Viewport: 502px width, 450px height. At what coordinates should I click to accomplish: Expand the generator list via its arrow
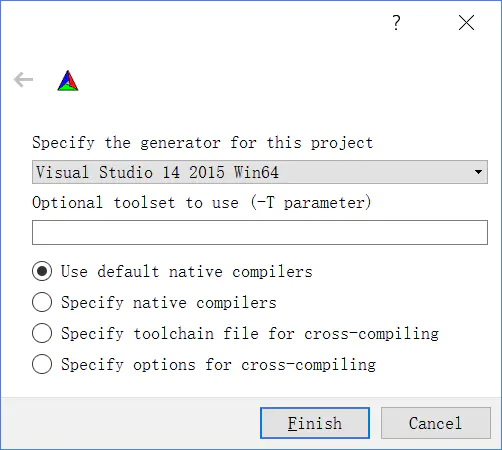click(x=478, y=172)
